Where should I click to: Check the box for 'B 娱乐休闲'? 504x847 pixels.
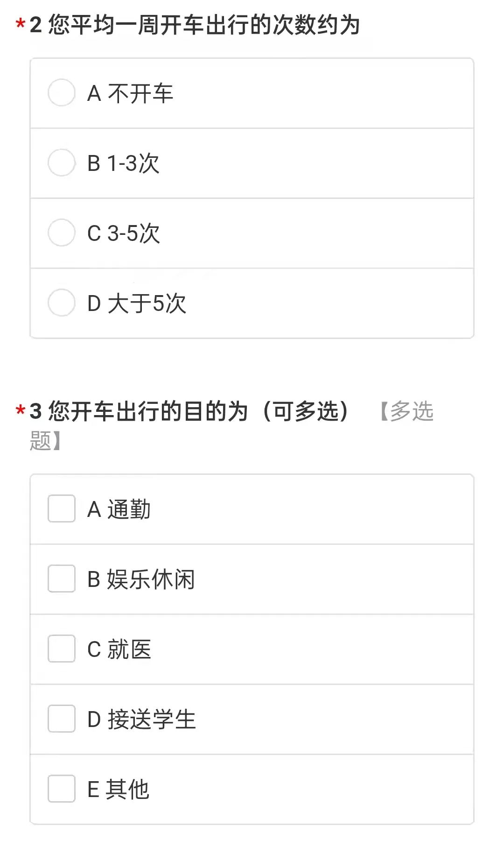[62, 579]
